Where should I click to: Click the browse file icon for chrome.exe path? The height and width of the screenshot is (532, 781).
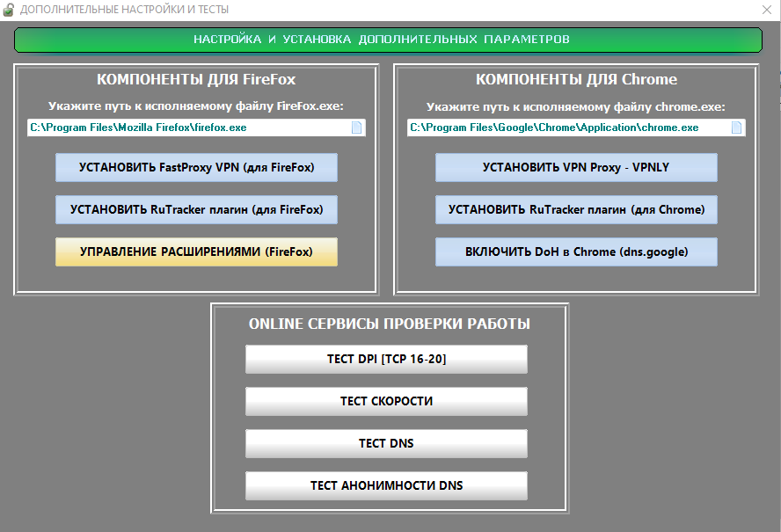737,128
